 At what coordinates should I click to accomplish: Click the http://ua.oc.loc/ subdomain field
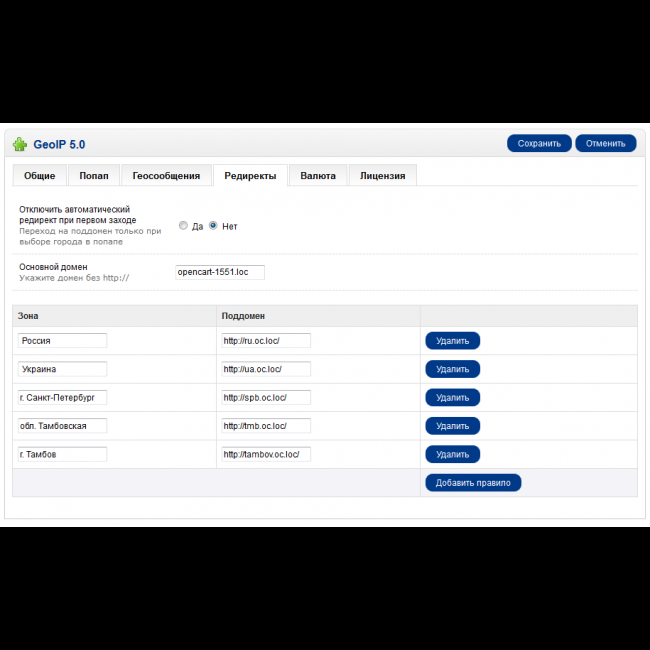(266, 369)
